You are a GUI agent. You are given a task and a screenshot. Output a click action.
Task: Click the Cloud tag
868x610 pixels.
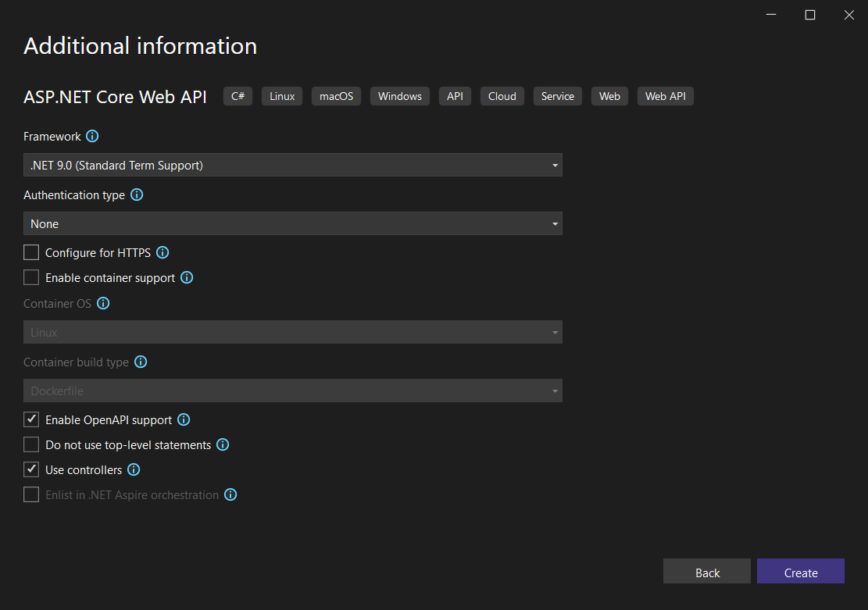502,96
